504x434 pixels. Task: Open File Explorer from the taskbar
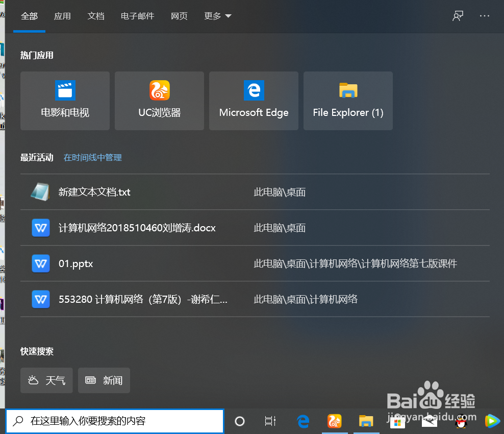click(x=366, y=421)
